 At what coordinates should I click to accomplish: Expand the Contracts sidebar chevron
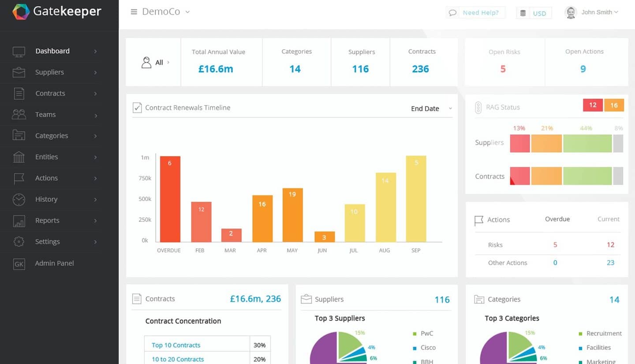click(95, 94)
